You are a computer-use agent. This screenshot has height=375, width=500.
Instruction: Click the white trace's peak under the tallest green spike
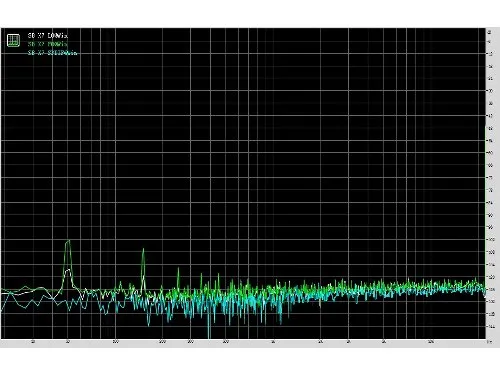[x=68, y=269]
